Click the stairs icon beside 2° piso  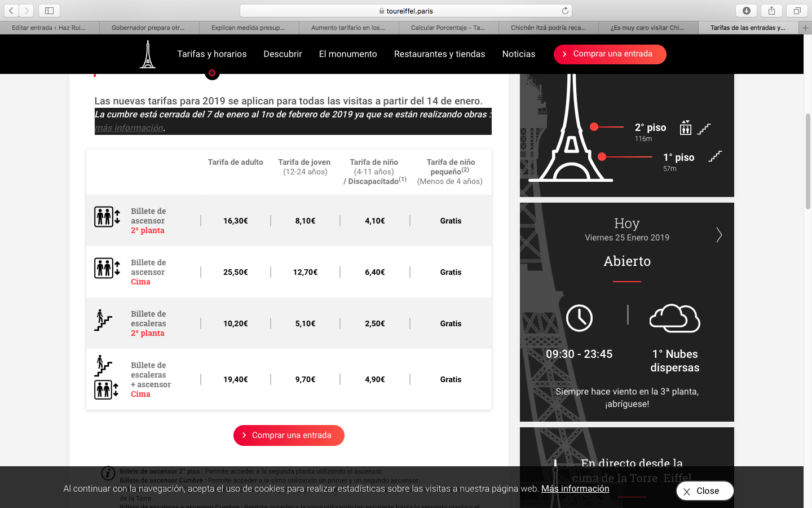tap(704, 129)
